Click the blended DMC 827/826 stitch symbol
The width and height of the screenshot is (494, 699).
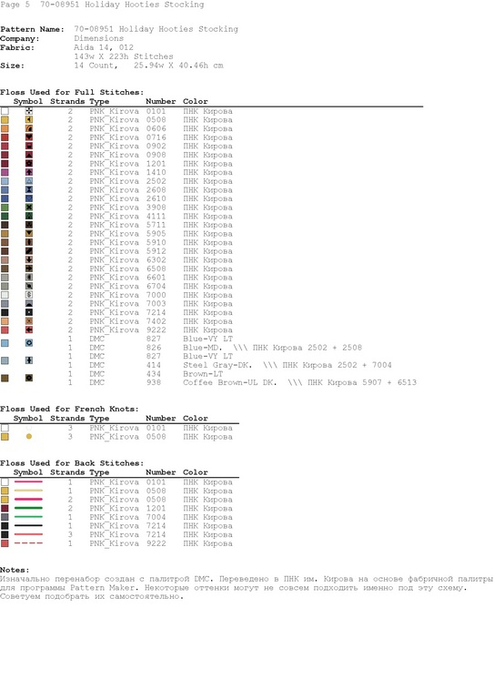click(29, 343)
